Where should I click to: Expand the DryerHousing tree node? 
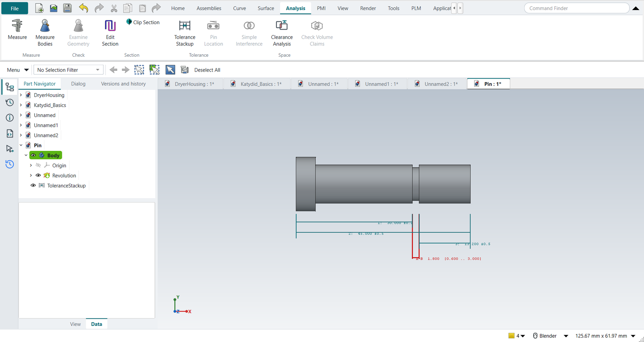[x=21, y=95]
